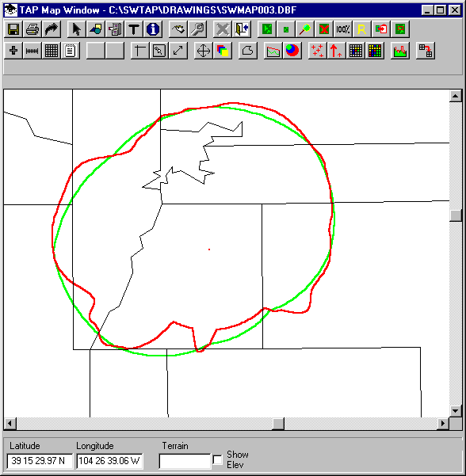
Task: Click the ruler distance measure icon
Action: [32, 51]
